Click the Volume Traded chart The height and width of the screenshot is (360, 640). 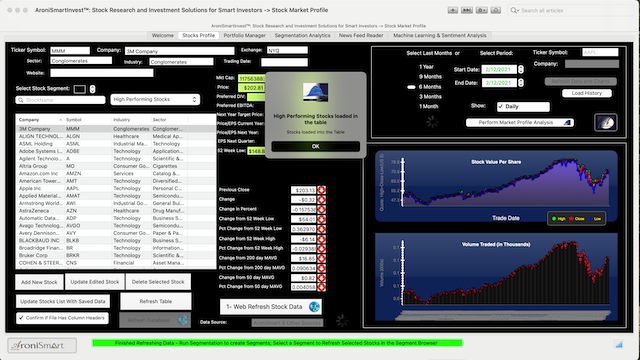pyautogui.click(x=496, y=277)
